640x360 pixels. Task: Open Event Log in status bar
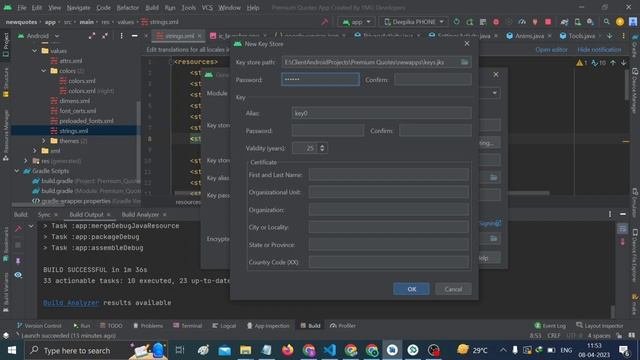point(550,325)
